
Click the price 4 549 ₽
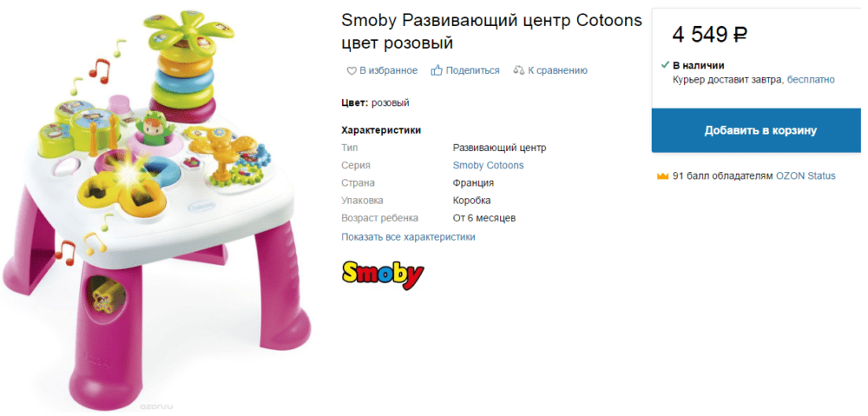click(710, 35)
